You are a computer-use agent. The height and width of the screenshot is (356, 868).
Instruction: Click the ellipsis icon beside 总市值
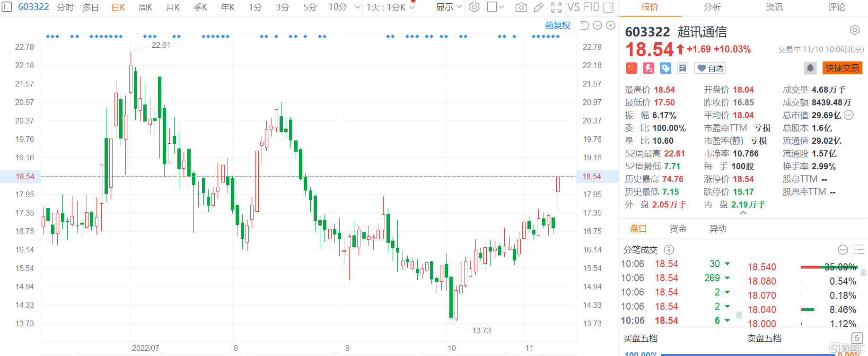pyautogui.click(x=849, y=115)
